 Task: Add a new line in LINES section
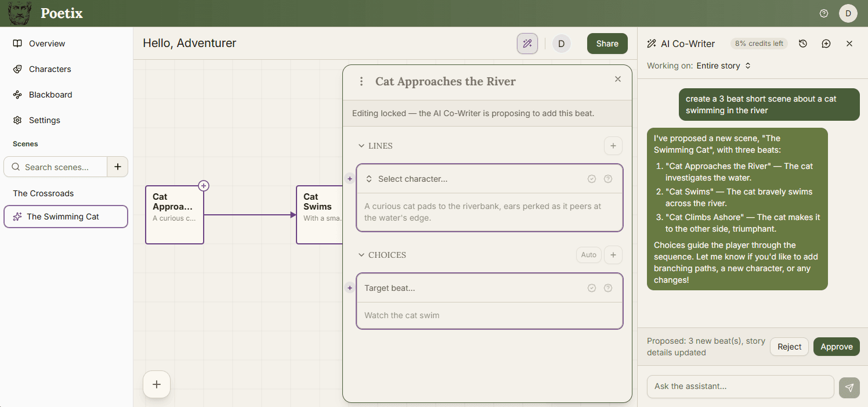(x=613, y=146)
